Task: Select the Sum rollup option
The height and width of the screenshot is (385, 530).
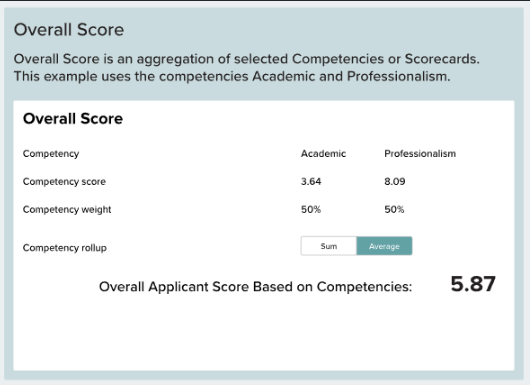Action: click(x=329, y=246)
